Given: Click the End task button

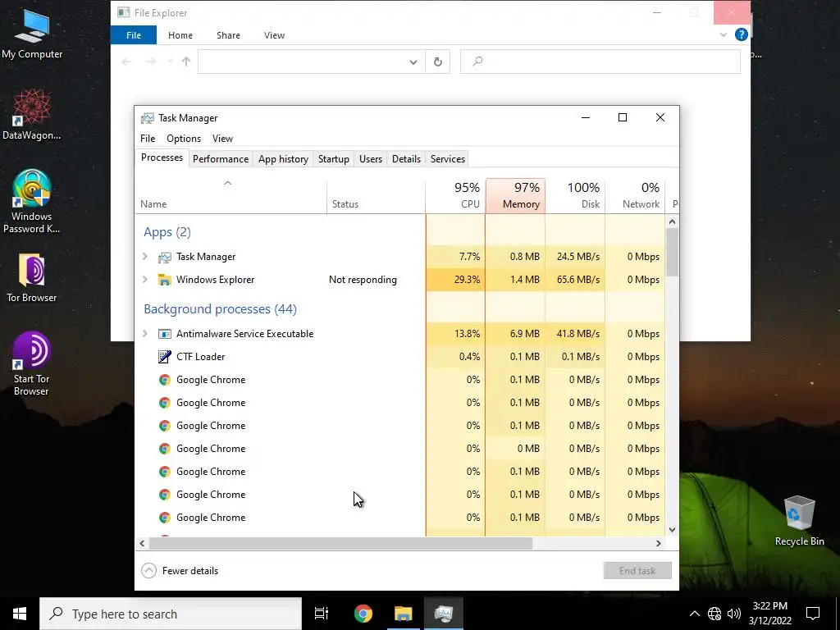Looking at the screenshot, I should point(637,571).
